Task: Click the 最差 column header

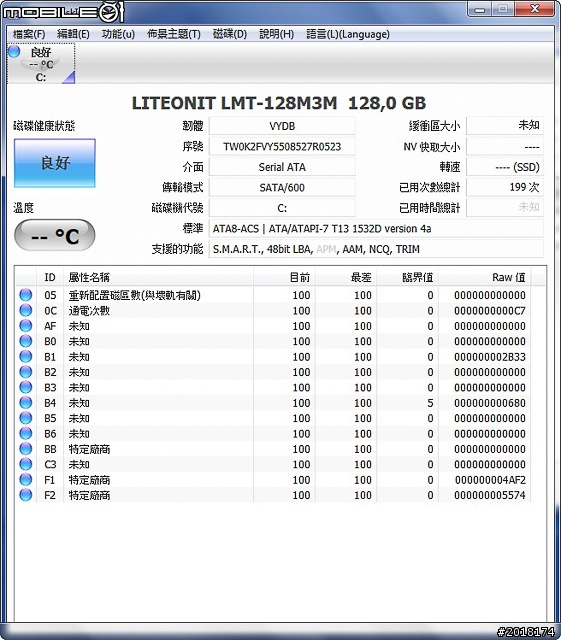Action: 346,278
